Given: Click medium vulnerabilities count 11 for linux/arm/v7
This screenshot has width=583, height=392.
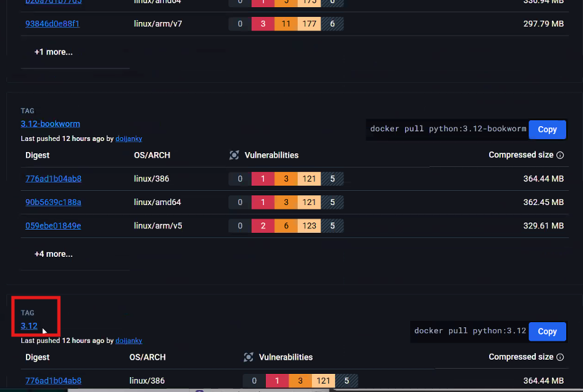Looking at the screenshot, I should pyautogui.click(x=286, y=24).
